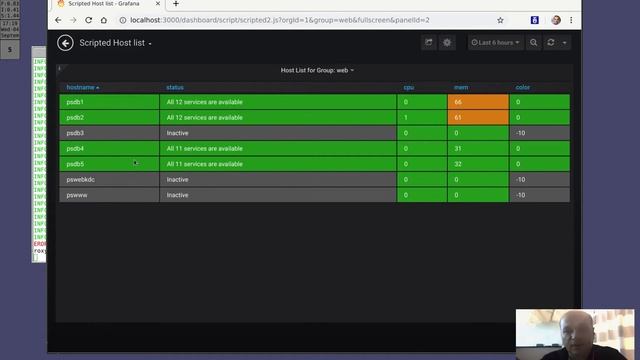Select the psdb3 hostname cell
Viewport: 640px width, 360px height.
[109, 133]
